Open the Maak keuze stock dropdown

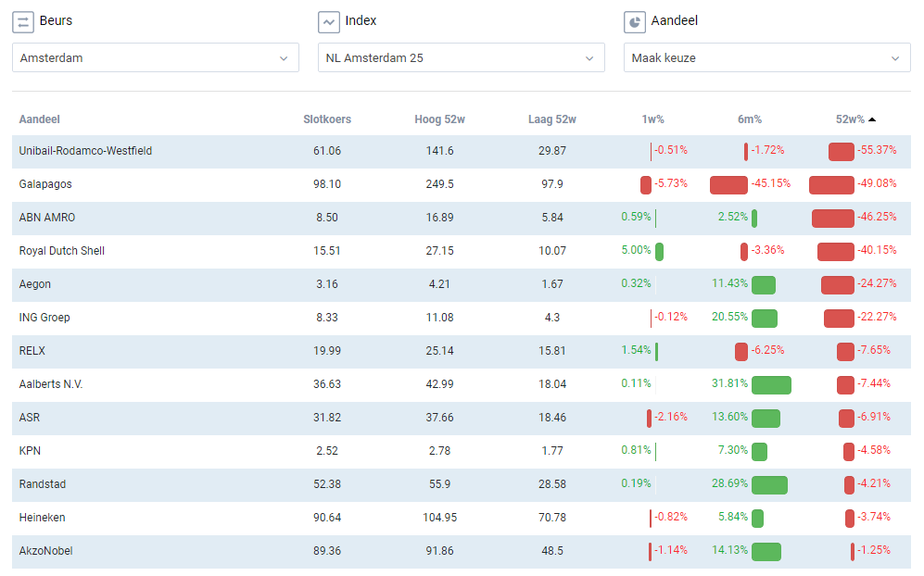(x=767, y=57)
